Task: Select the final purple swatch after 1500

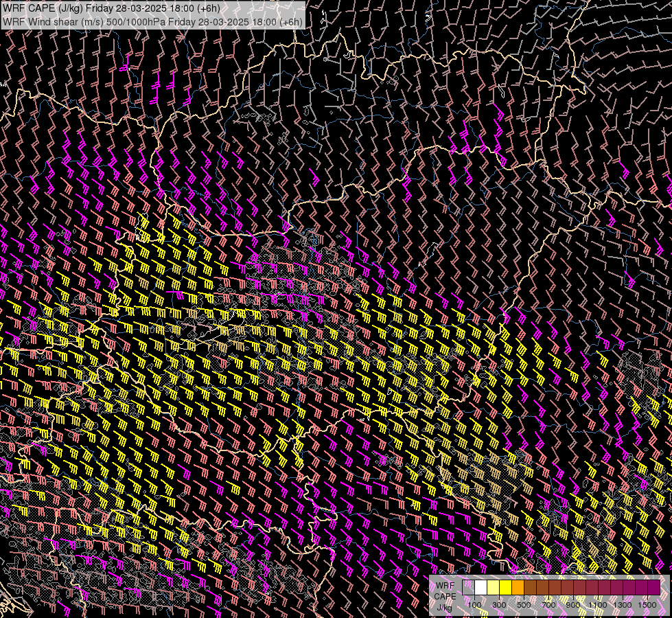Action: coord(654,588)
